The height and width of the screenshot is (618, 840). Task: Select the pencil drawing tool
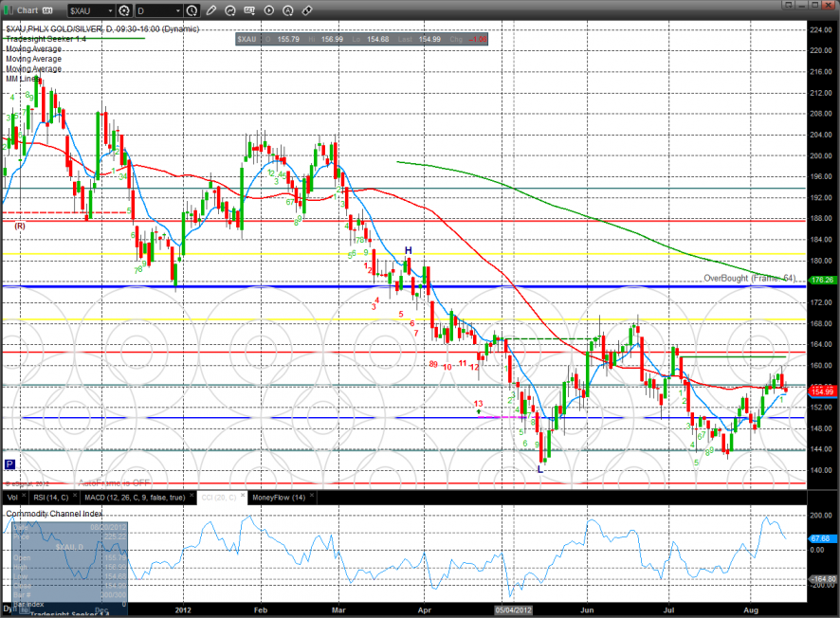point(211,11)
